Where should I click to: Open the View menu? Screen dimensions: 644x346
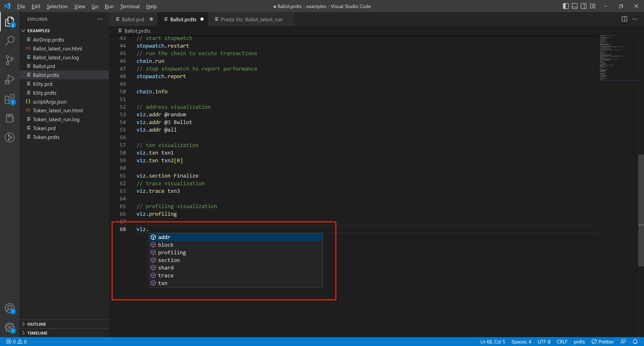click(x=79, y=6)
